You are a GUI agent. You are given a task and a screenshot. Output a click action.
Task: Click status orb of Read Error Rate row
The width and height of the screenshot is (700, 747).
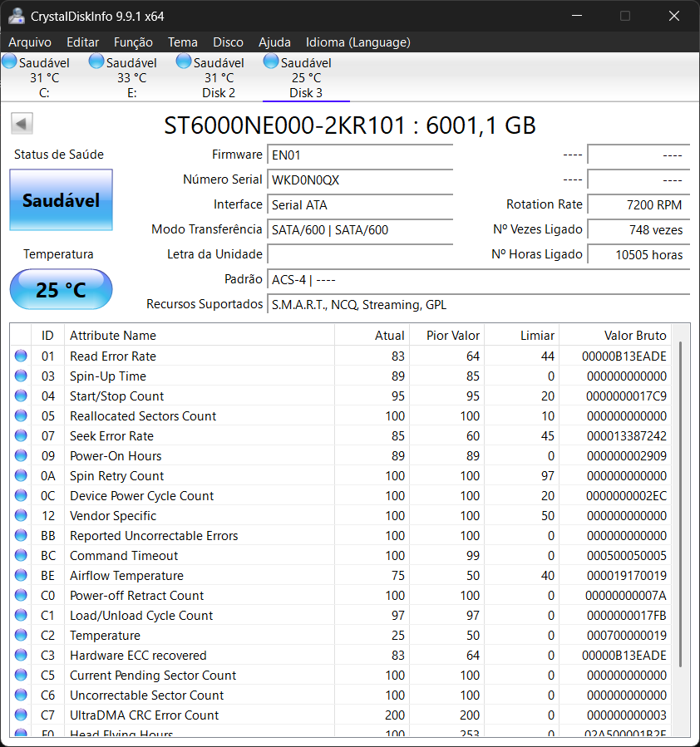[x=21, y=356]
